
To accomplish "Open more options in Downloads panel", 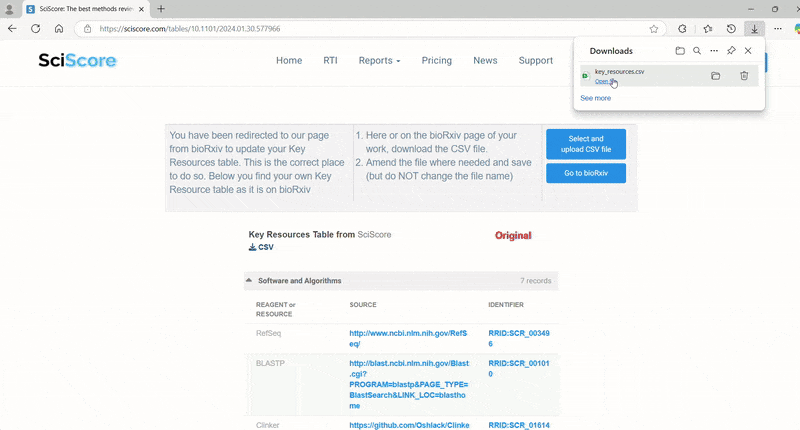I will click(714, 50).
